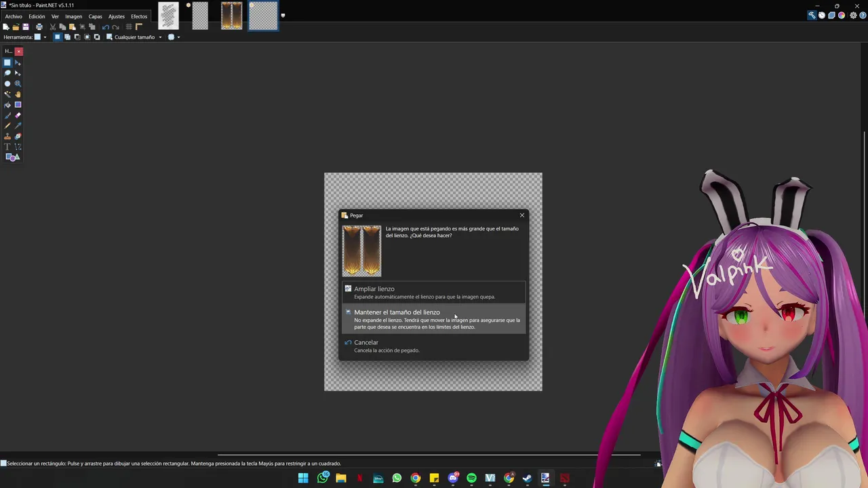Select the Paintbrush tool
This screenshot has height=488, width=868.
click(7, 115)
